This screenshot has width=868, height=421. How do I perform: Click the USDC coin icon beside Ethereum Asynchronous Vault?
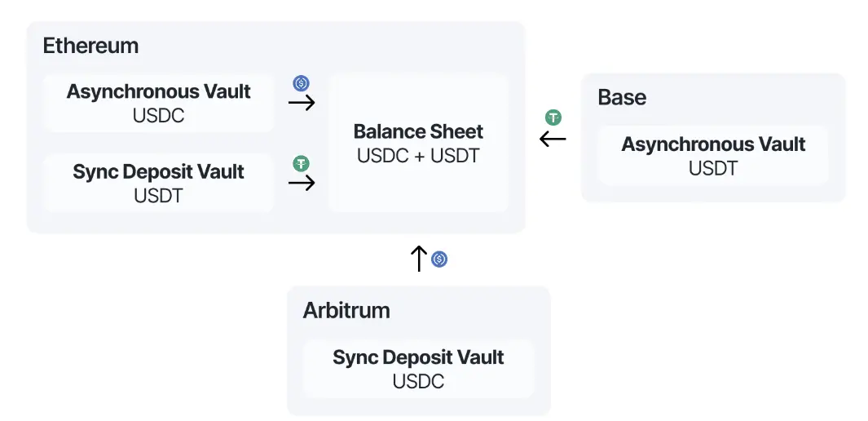[301, 84]
